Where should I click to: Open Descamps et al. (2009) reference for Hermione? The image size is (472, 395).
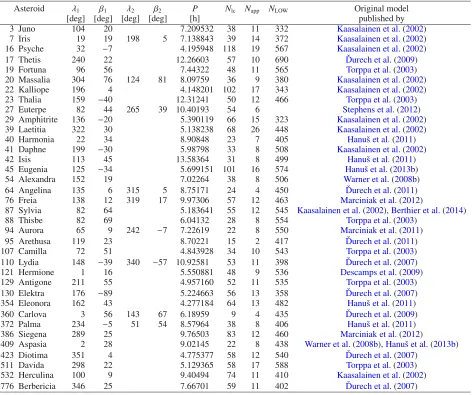pyautogui.click(x=381, y=273)
